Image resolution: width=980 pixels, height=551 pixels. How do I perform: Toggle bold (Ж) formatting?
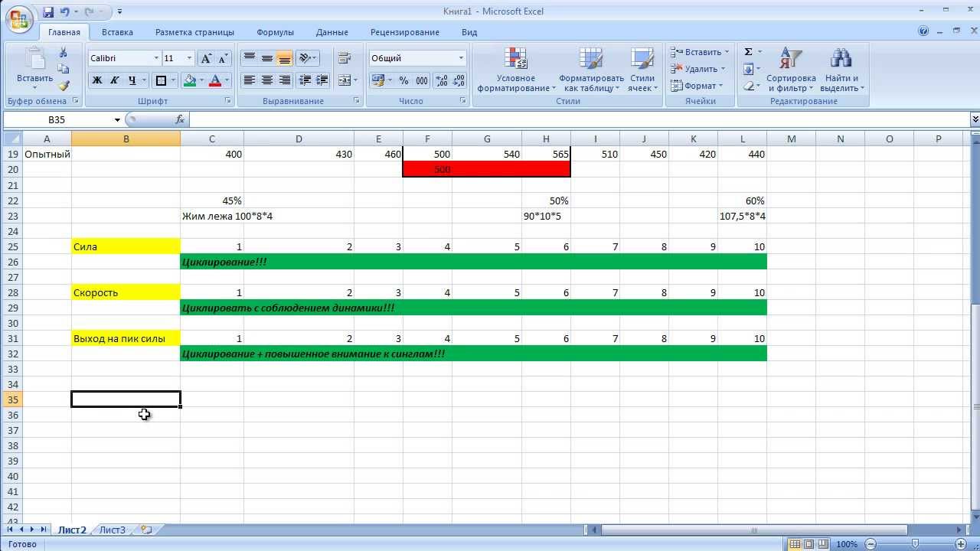click(x=97, y=80)
